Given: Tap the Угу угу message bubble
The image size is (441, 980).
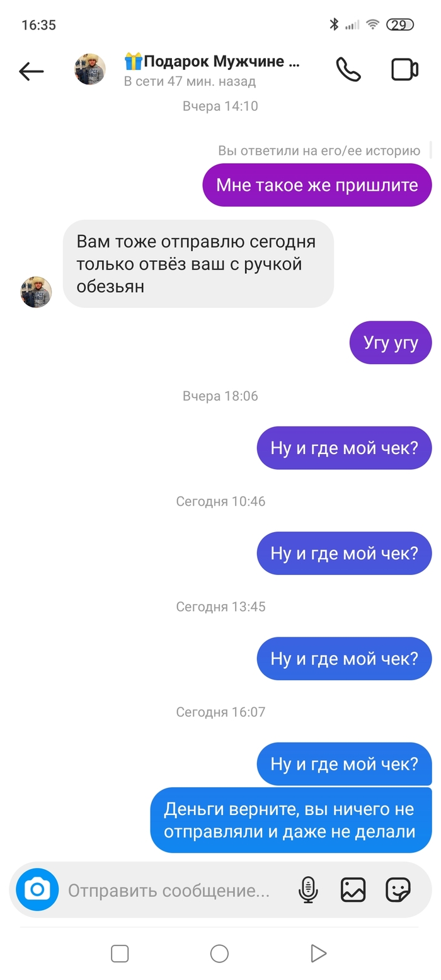Looking at the screenshot, I should point(391,343).
